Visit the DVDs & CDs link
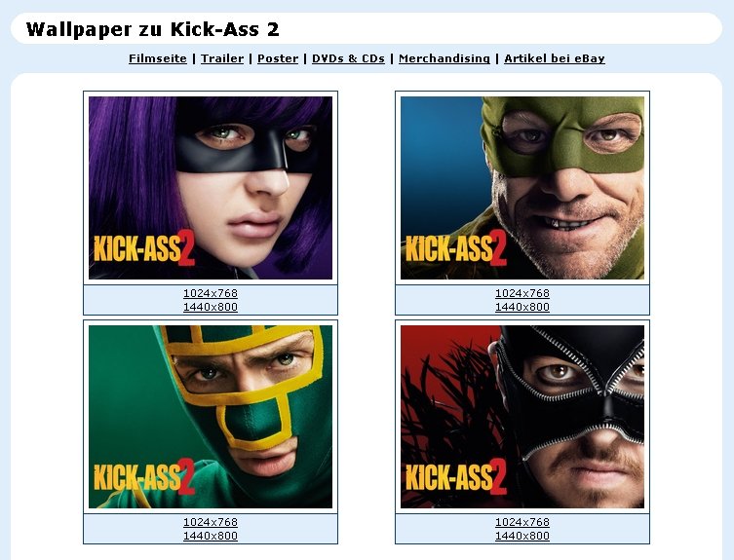This screenshot has height=560, width=734. pyautogui.click(x=348, y=58)
